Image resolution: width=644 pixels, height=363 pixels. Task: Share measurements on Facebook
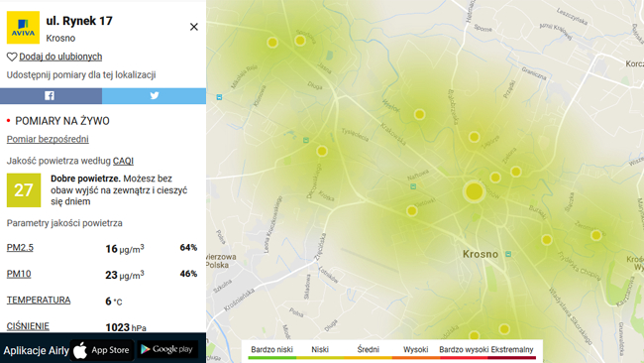tap(51, 96)
